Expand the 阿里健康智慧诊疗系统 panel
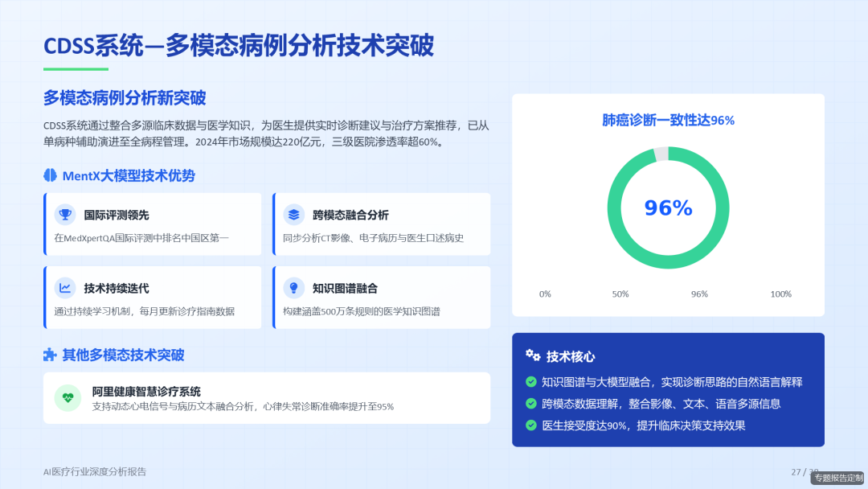 click(265, 397)
